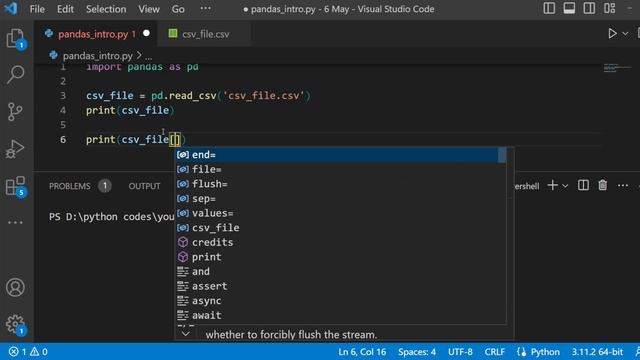The image size is (640, 360).
Task: Click the errors and warnings status indicator
Action: [x=28, y=351]
